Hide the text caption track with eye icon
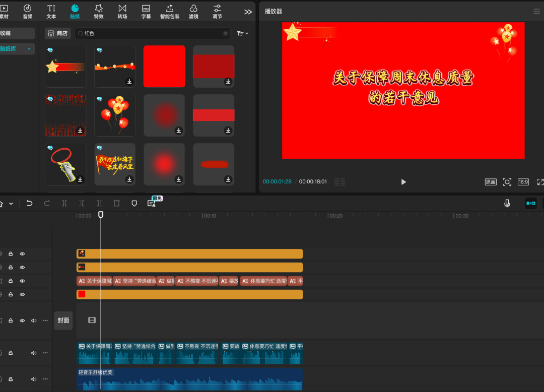 tap(22, 281)
